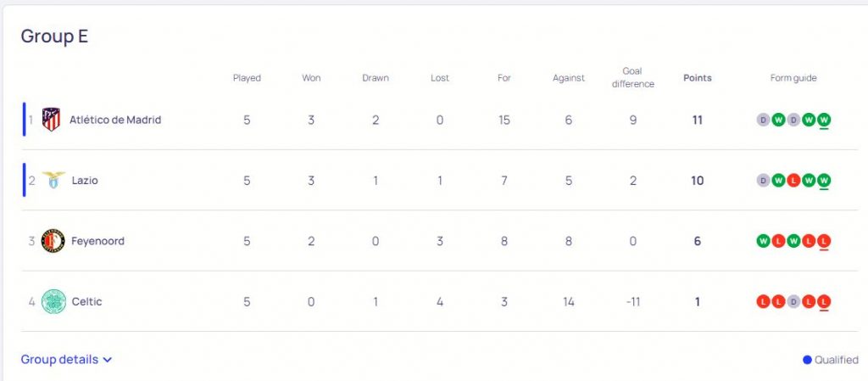Click the Points column header
Viewport: 868px width, 381px height.
[698, 78]
